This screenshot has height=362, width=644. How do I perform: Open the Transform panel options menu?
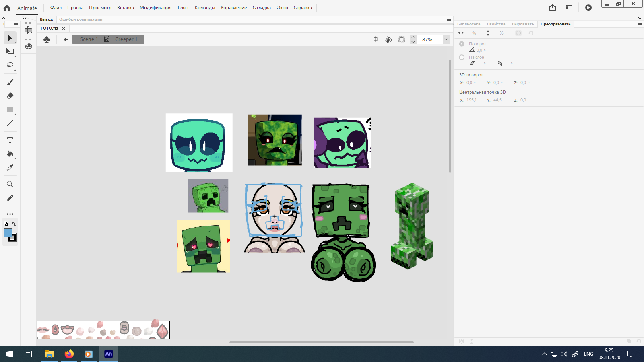pyautogui.click(x=639, y=24)
